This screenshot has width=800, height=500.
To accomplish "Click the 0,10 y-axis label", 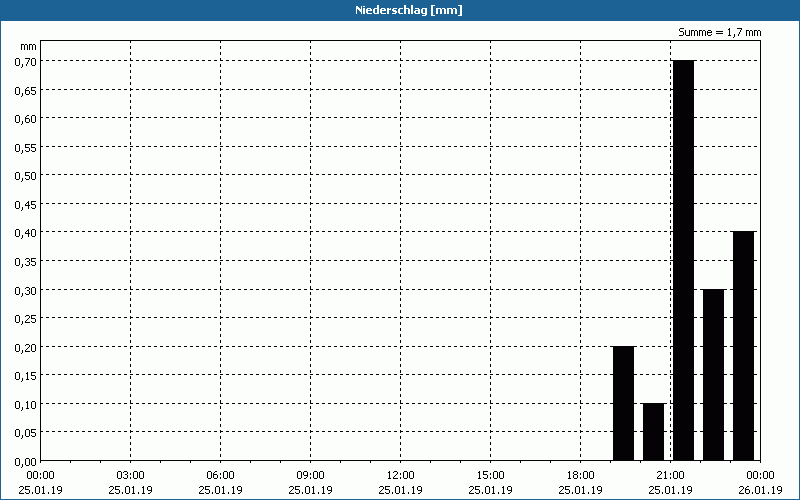I will tap(26, 405).
